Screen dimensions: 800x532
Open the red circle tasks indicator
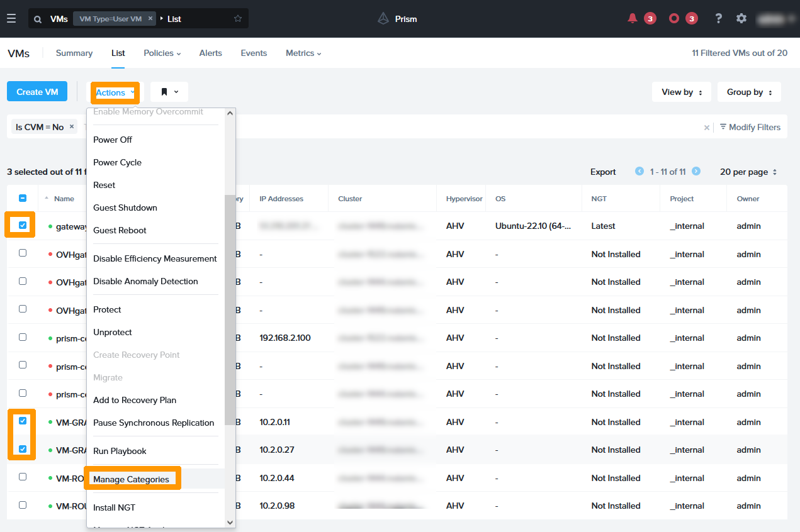point(674,19)
